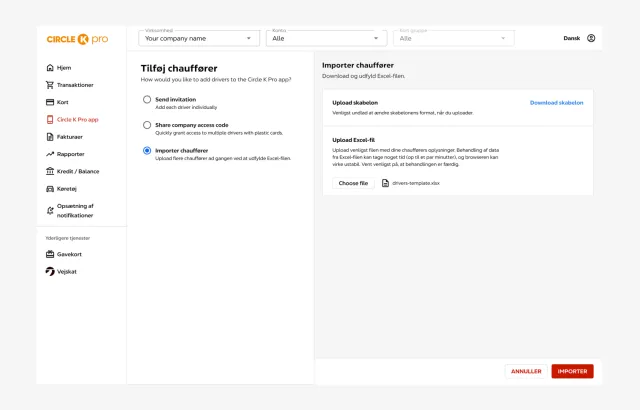Open the Kort gruppe dropdown

[x=453, y=38]
